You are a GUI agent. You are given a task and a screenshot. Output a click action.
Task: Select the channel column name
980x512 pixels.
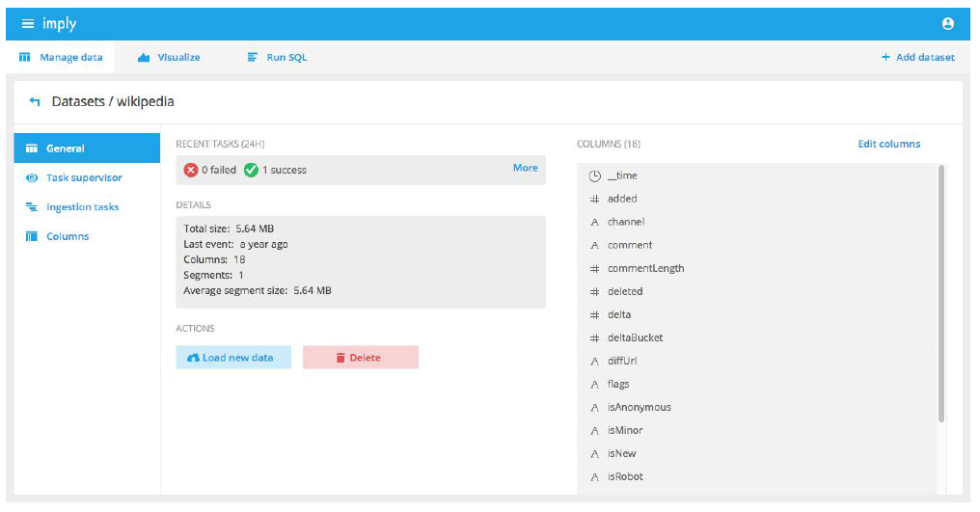click(626, 222)
